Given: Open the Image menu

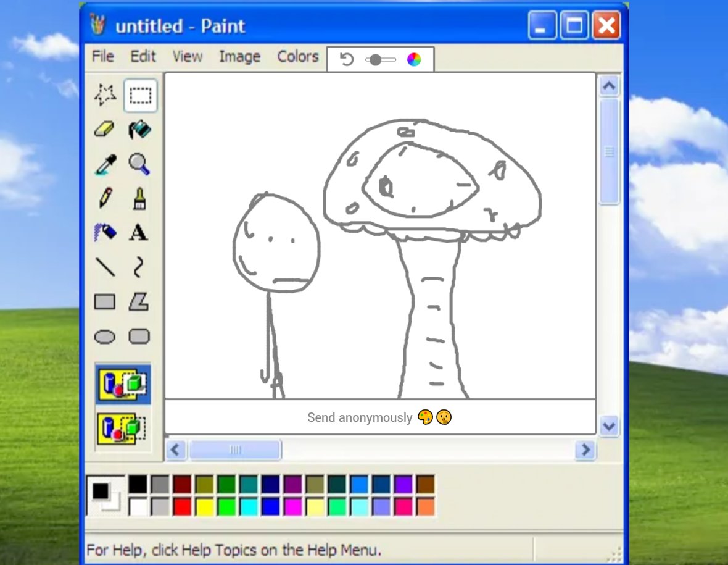Looking at the screenshot, I should (x=239, y=56).
